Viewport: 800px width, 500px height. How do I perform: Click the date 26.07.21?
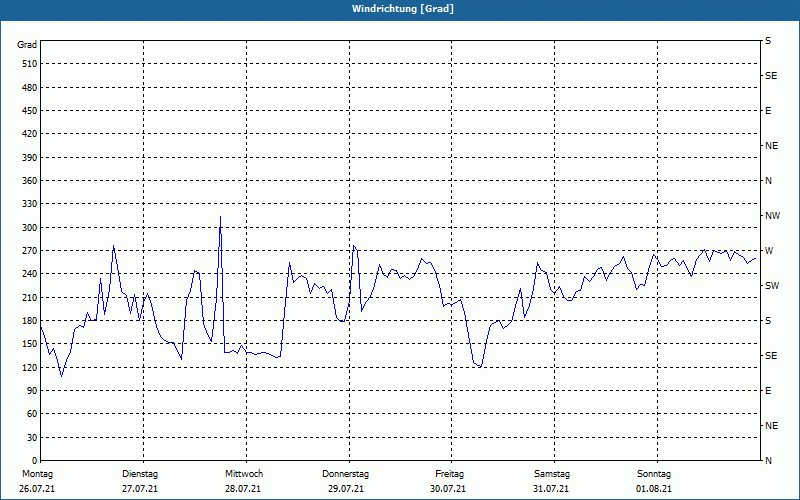(x=37, y=489)
